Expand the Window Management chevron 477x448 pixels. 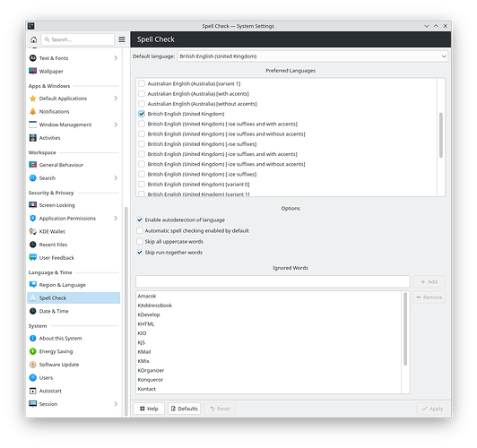coord(116,125)
